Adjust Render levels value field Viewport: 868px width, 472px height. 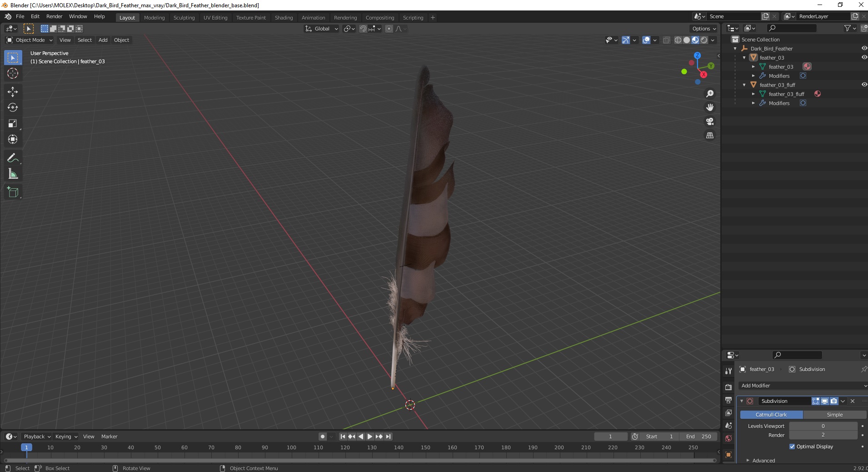coord(823,435)
